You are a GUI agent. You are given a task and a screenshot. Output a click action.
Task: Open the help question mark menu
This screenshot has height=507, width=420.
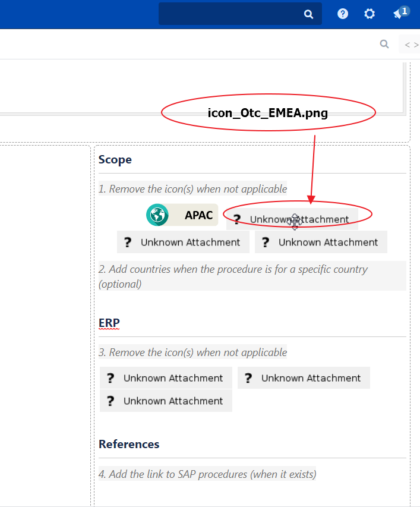click(x=343, y=14)
